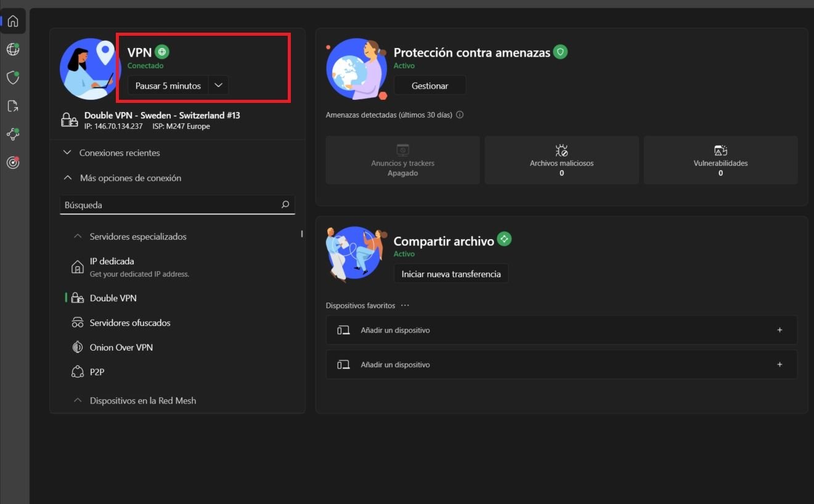
Task: Open the file sharing sidebar icon
Action: click(13, 106)
